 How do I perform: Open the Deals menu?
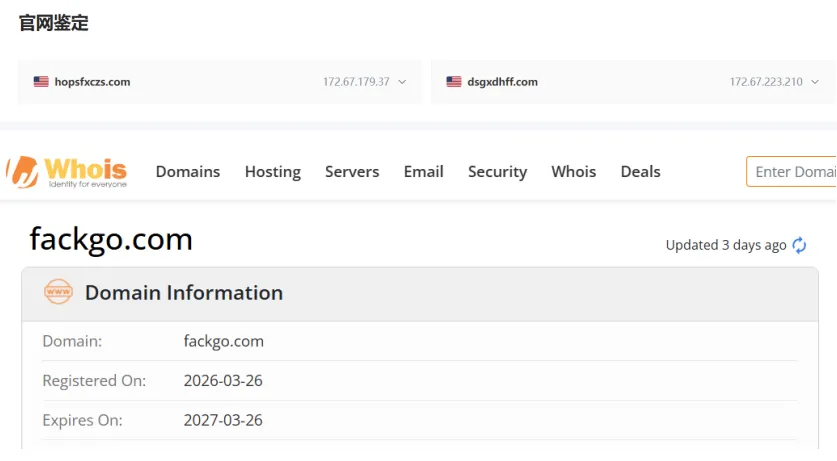641,172
